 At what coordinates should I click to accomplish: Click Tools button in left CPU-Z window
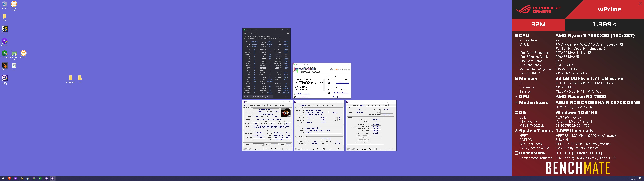click(x=267, y=149)
